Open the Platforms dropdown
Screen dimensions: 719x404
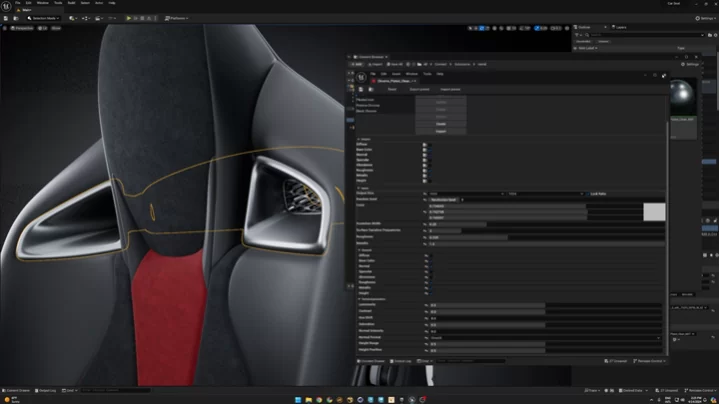click(177, 18)
